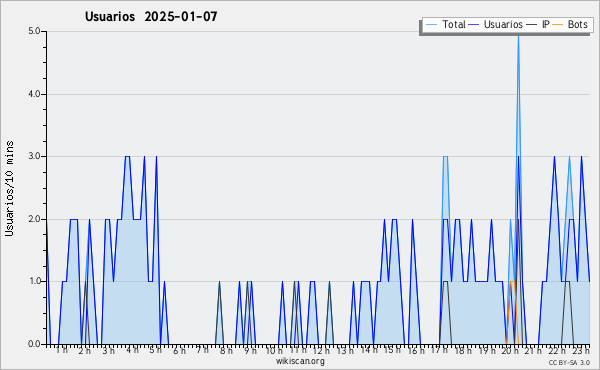Click the '16 h' x-axis label
This screenshot has height=370, width=600.
(416, 350)
